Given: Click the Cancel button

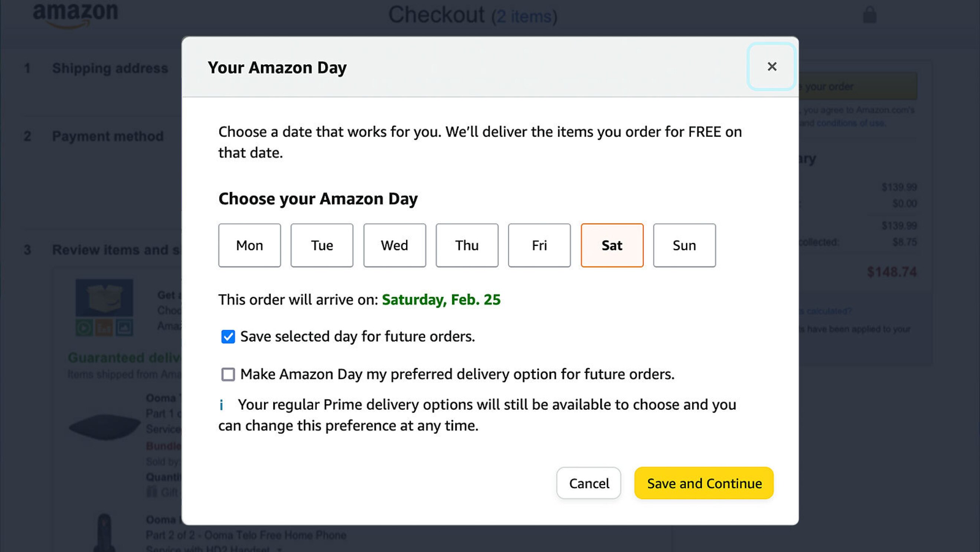Looking at the screenshot, I should (588, 483).
